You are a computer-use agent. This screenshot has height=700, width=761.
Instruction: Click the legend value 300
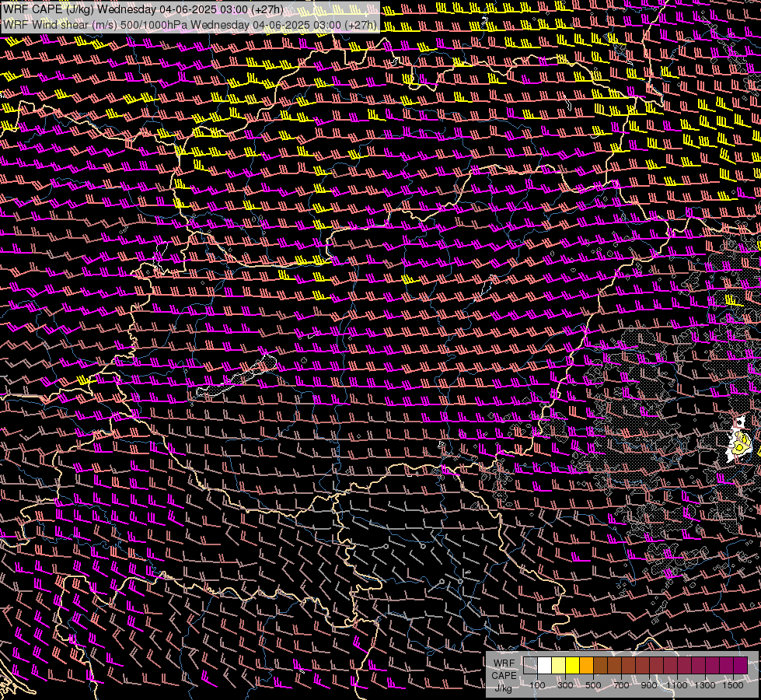point(565,685)
